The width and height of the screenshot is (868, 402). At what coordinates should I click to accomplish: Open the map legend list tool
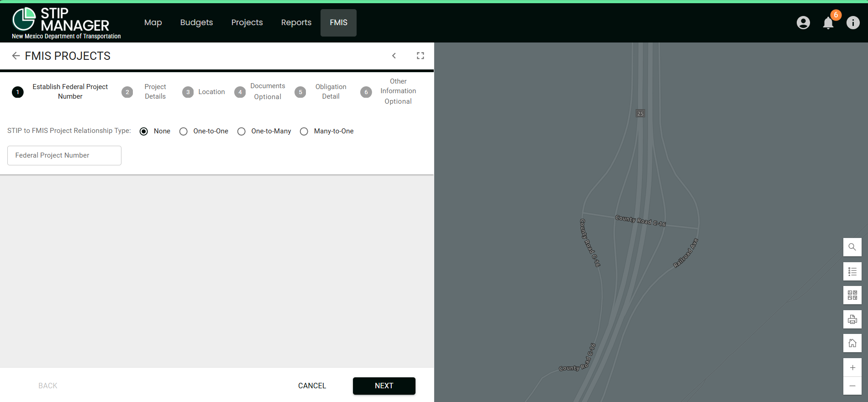(852, 271)
